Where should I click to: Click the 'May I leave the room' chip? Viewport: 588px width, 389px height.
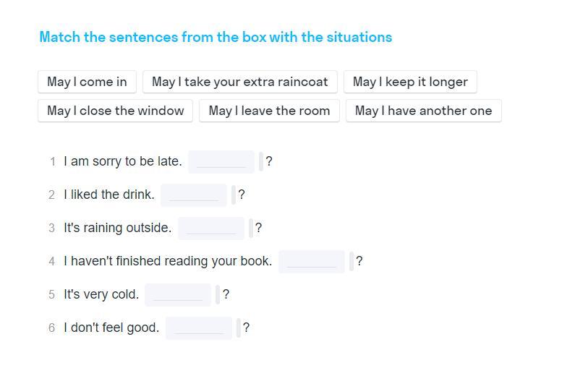(269, 111)
